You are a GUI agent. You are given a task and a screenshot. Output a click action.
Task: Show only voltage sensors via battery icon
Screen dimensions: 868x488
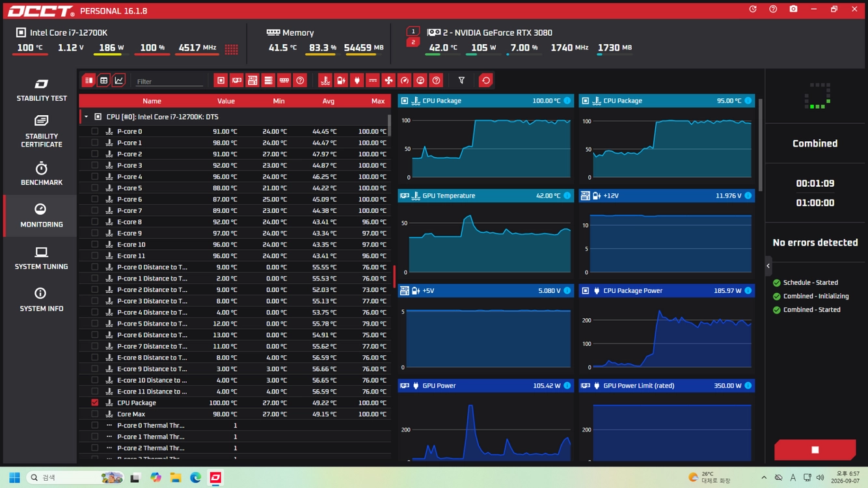pos(341,81)
